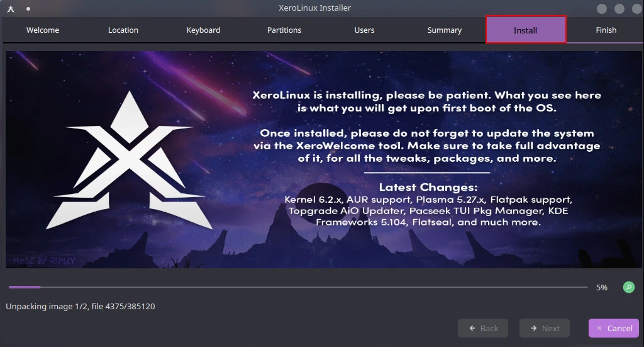This screenshot has width=644, height=347.
Task: Click the highlighted Install tab
Action: tap(526, 30)
